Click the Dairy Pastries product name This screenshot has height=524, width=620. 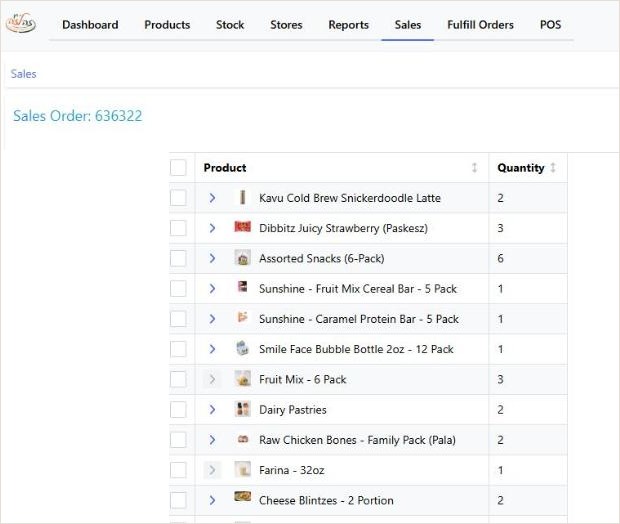pos(293,410)
